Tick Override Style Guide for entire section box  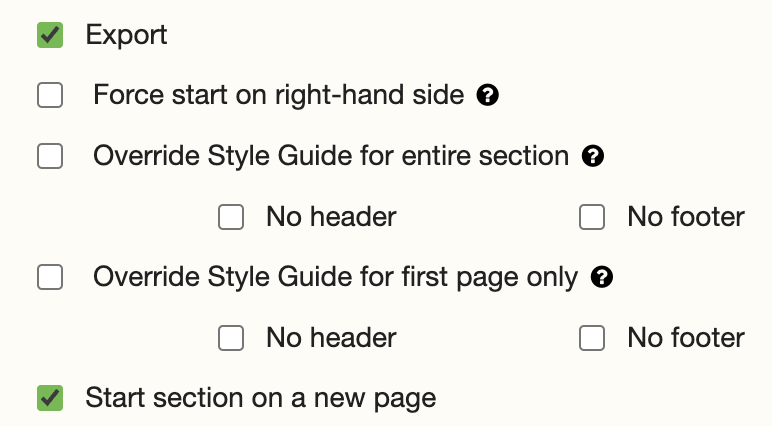(x=50, y=156)
